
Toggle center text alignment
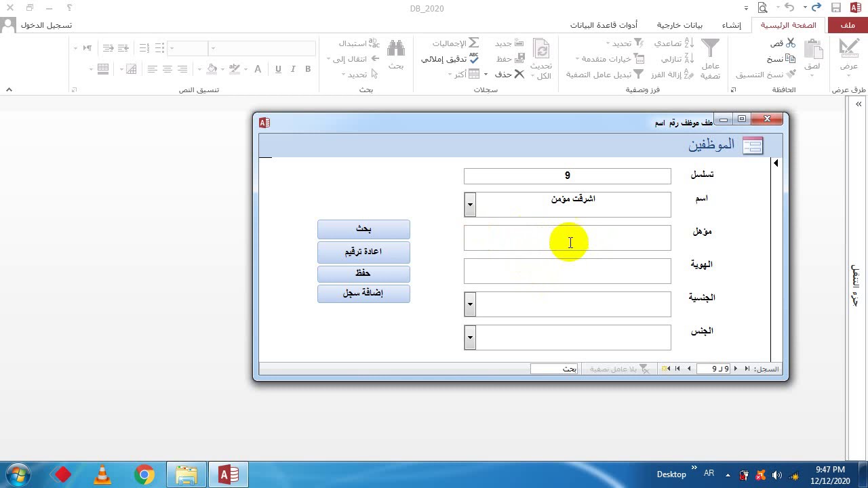click(167, 69)
